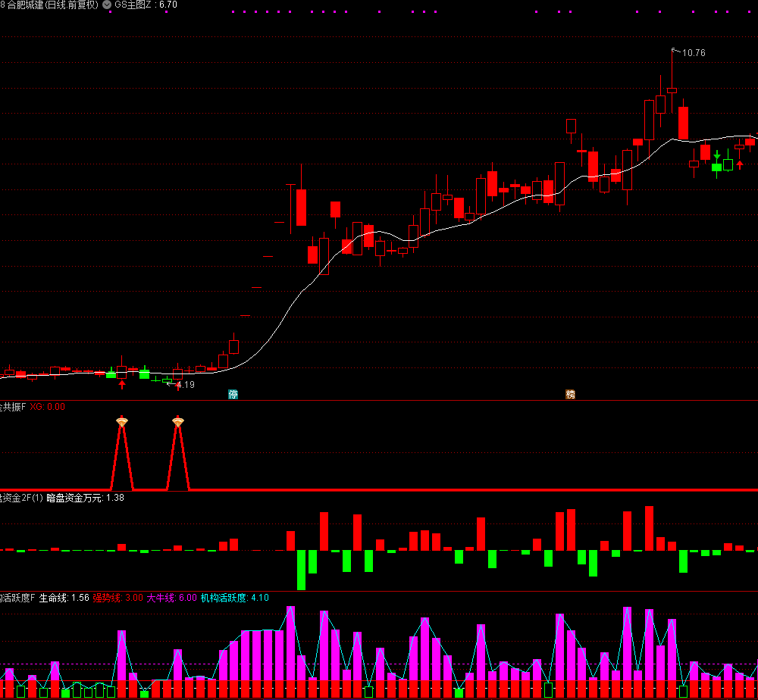Viewport: 758px width, 700px height.
Task: Select the red 强势线 legend label
Action: [x=105, y=598]
